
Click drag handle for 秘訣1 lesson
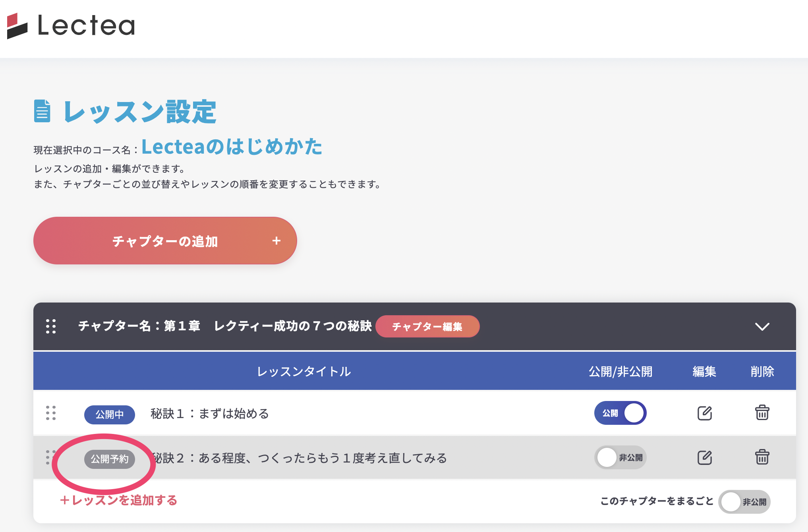click(x=51, y=413)
